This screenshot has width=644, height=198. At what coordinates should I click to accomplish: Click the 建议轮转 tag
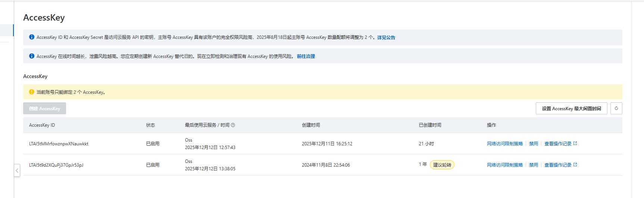tap(442, 165)
